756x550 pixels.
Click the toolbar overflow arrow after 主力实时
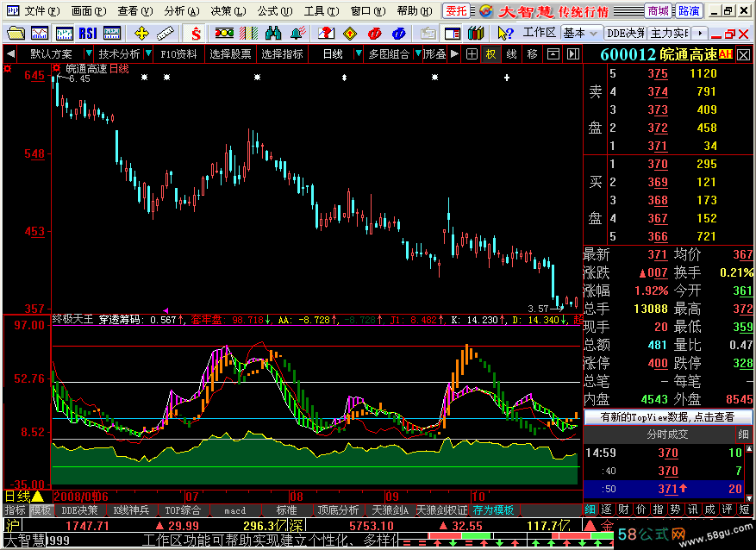coord(700,34)
